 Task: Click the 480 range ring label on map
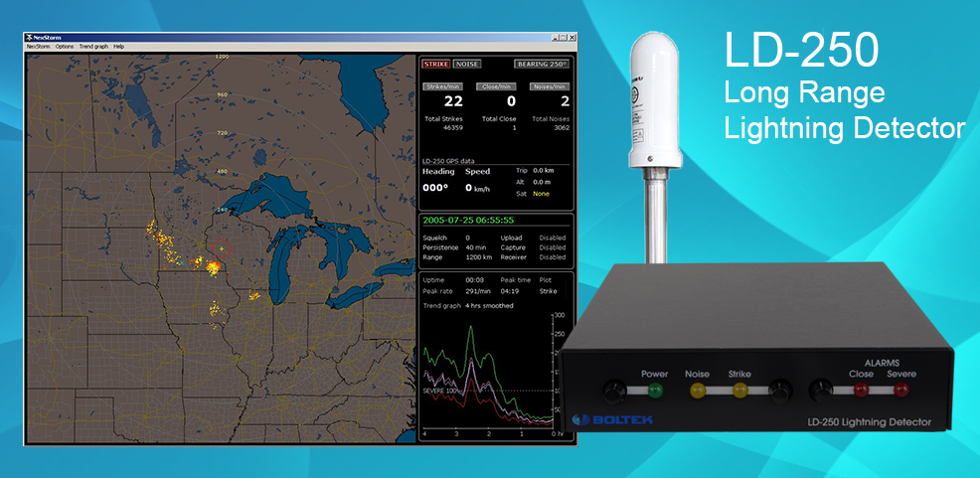222,171
